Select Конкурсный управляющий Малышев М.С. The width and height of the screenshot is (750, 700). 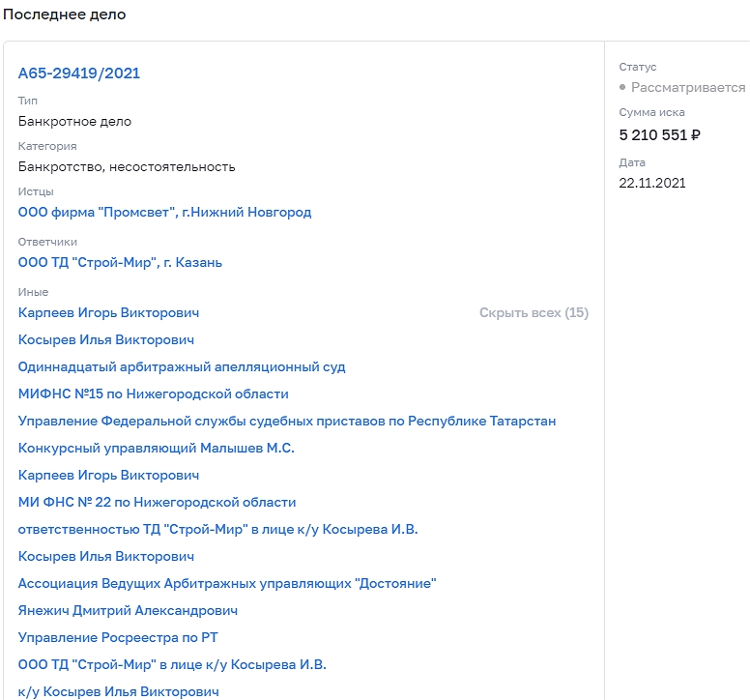[157, 448]
